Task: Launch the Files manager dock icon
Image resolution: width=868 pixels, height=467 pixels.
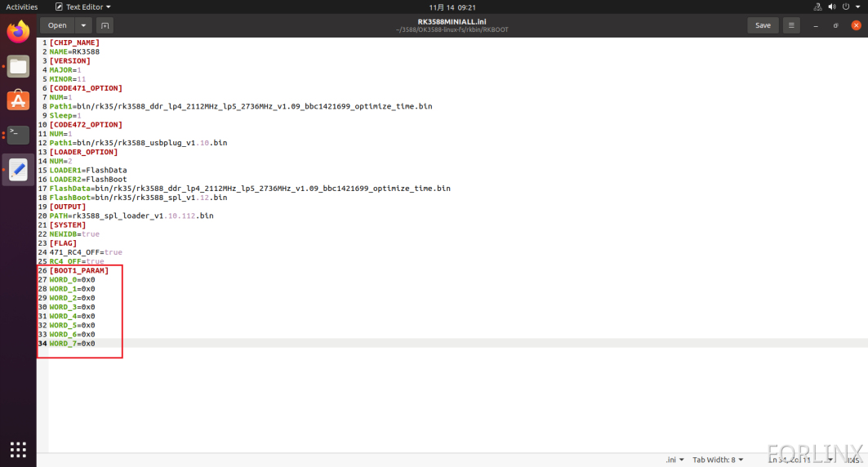Action: point(18,66)
